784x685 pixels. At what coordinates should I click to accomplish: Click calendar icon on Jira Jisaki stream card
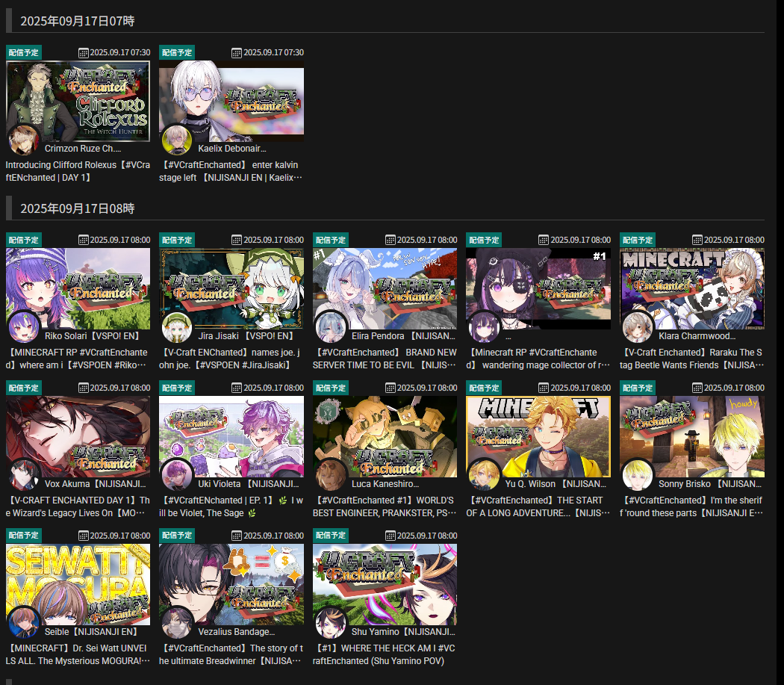(x=237, y=241)
